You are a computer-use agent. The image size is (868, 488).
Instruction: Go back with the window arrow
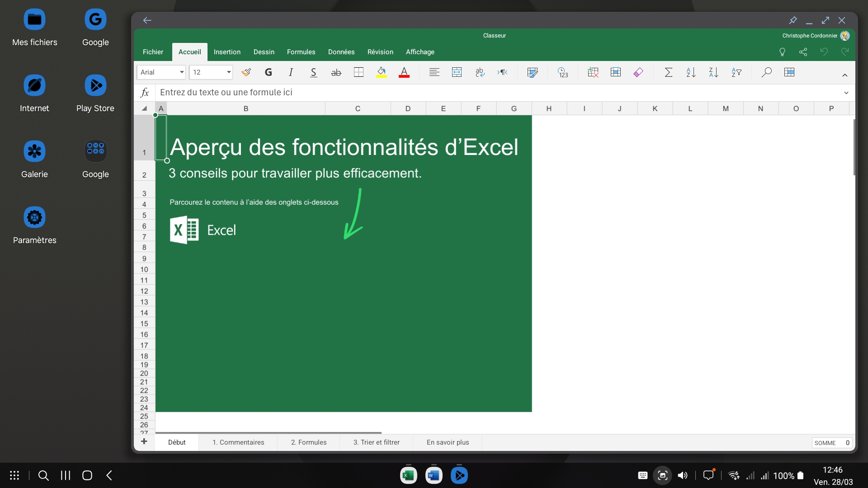coord(147,20)
